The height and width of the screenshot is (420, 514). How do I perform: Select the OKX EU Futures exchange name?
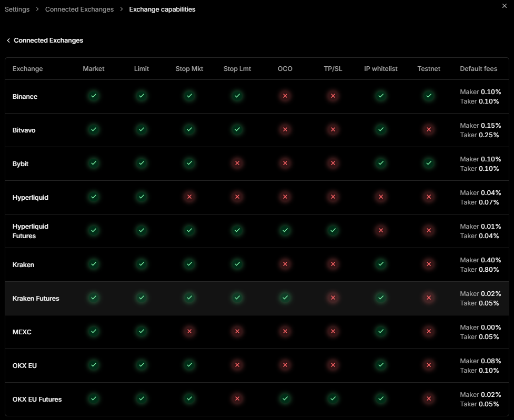coord(37,399)
